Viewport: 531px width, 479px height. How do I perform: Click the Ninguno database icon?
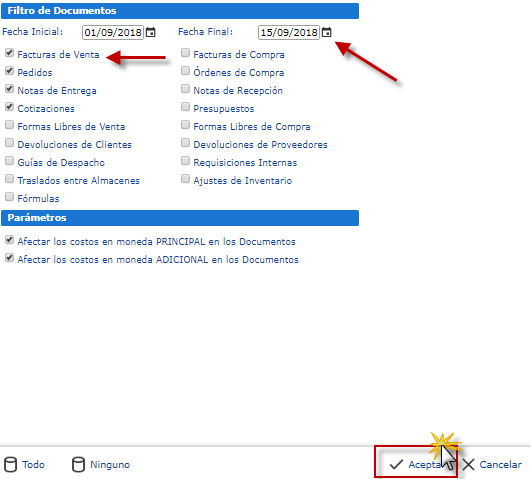click(78, 464)
